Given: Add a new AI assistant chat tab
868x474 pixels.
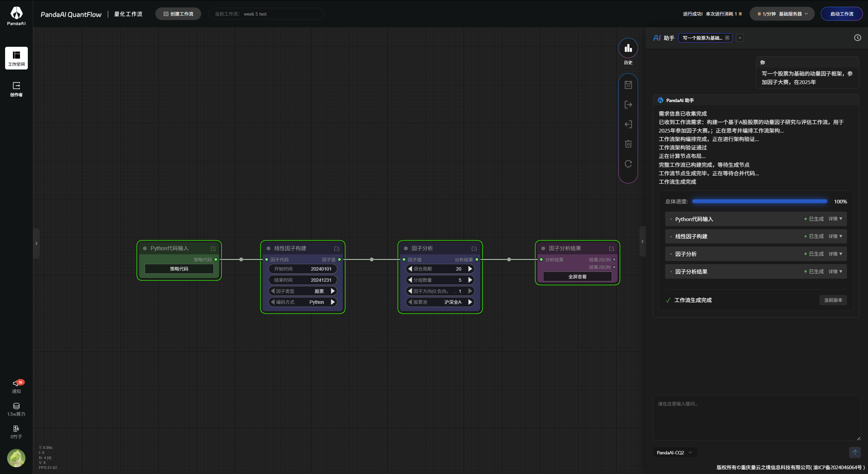Looking at the screenshot, I should 740,38.
